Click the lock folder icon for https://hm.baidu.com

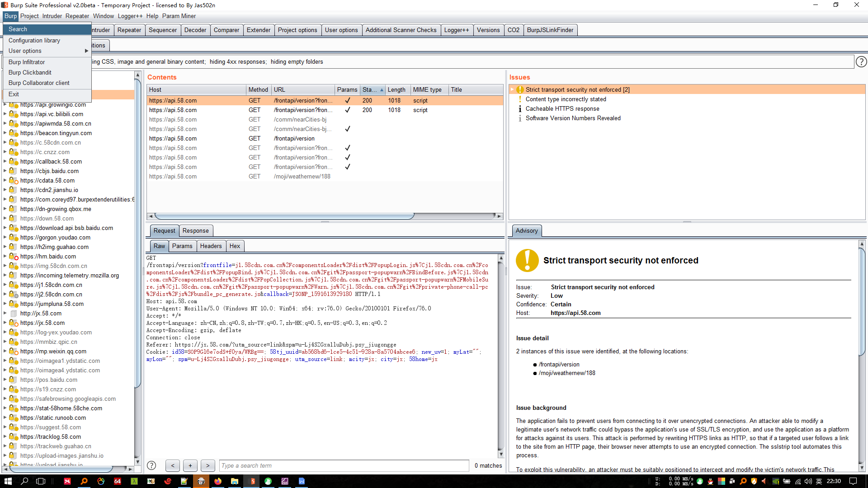click(14, 257)
